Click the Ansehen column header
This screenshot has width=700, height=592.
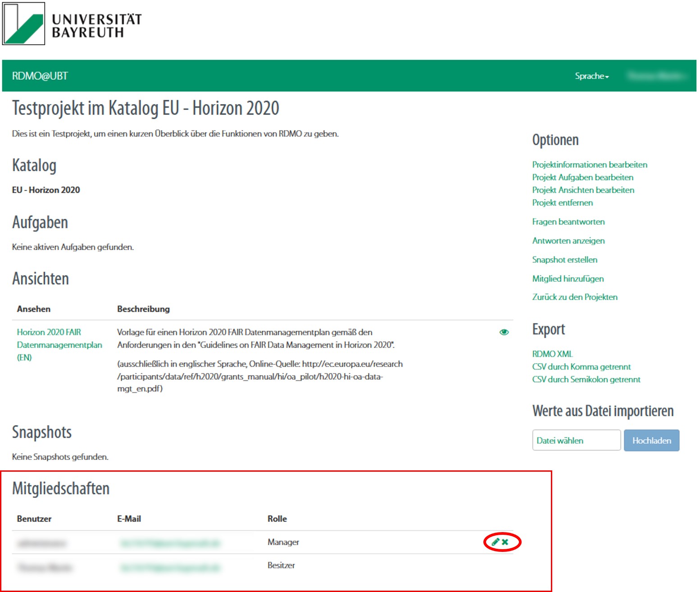[34, 309]
